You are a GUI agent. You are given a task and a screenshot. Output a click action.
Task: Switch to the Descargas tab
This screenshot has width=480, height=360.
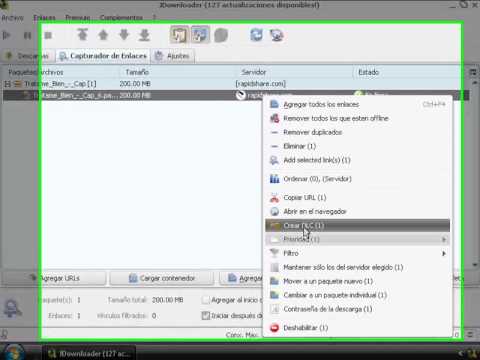(x=28, y=56)
